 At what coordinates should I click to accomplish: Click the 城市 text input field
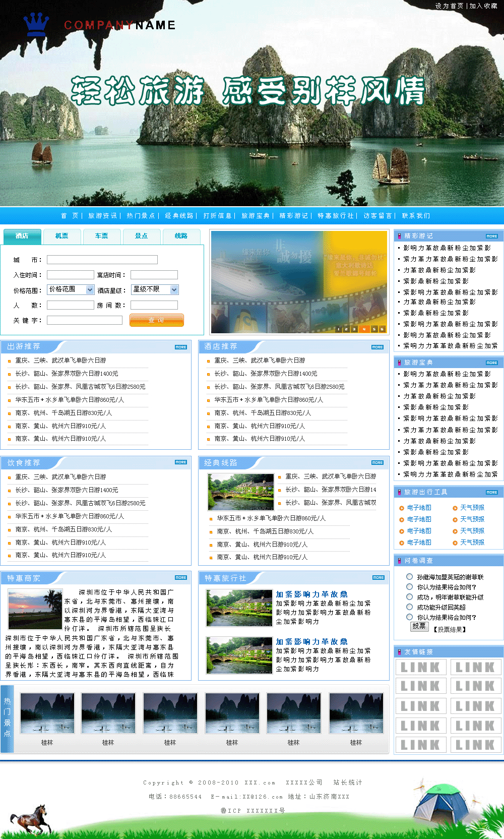[102, 260]
